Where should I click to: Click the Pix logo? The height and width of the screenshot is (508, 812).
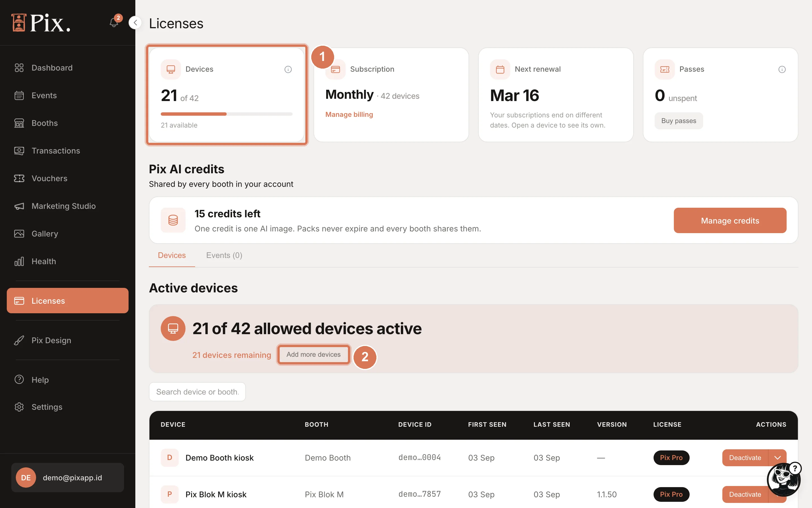coord(41,23)
